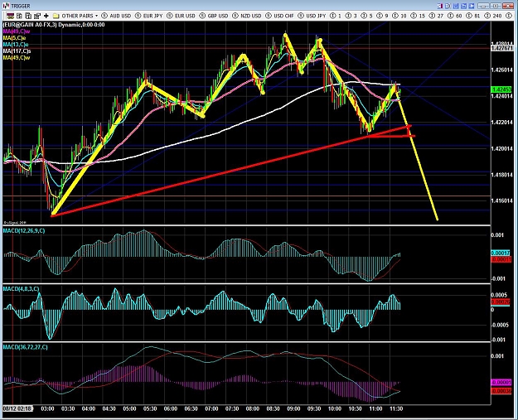Minimize the TRIGGER window
The width and height of the screenshot is (518, 420).
tap(484, 6)
